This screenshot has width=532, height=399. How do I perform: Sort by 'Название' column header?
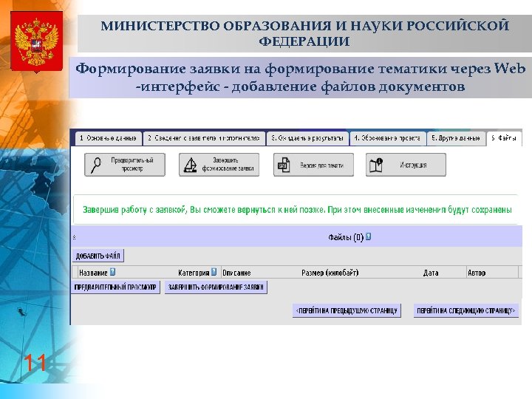93,273
